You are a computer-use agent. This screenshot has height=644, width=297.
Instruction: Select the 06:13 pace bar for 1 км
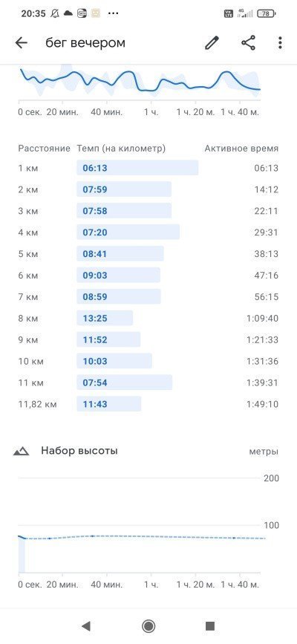pos(137,168)
